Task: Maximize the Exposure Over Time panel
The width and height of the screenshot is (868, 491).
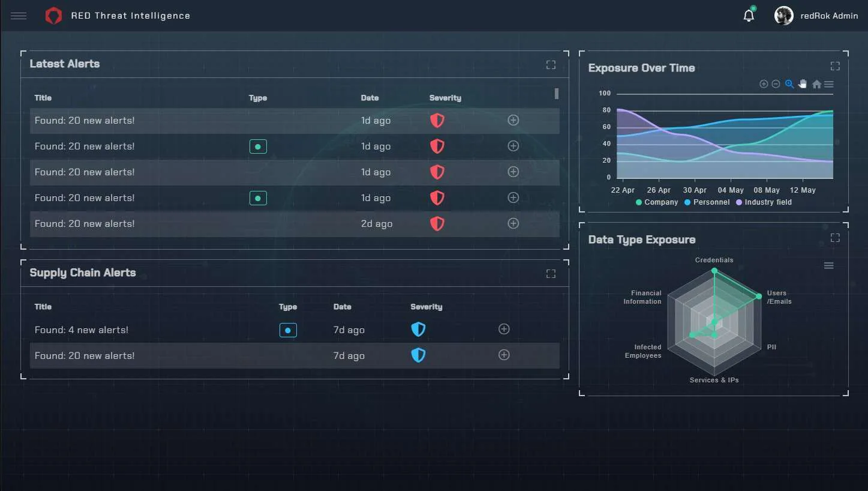Action: point(835,66)
